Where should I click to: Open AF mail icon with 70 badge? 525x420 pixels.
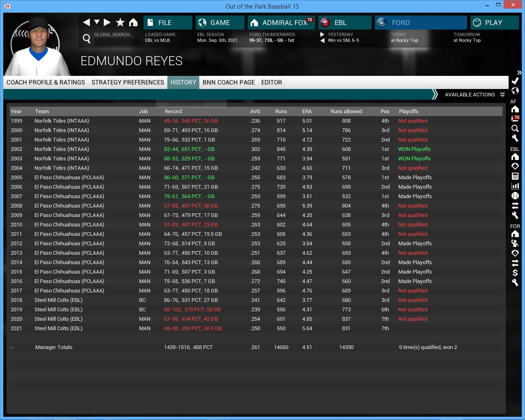(515, 119)
